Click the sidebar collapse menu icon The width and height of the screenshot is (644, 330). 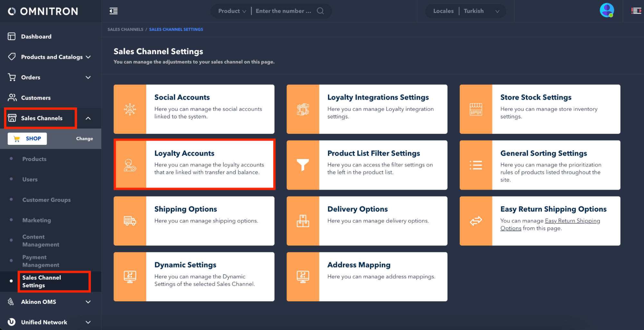click(113, 11)
